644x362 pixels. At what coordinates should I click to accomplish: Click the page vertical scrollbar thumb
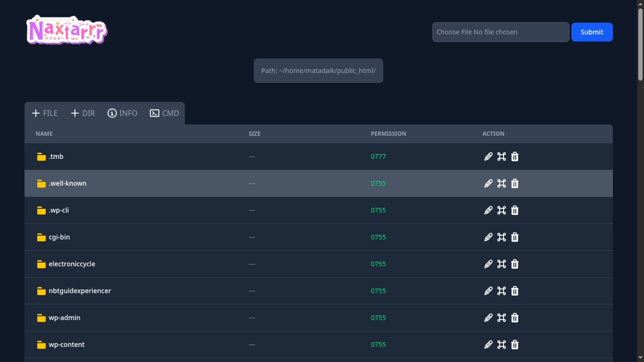(x=640, y=45)
